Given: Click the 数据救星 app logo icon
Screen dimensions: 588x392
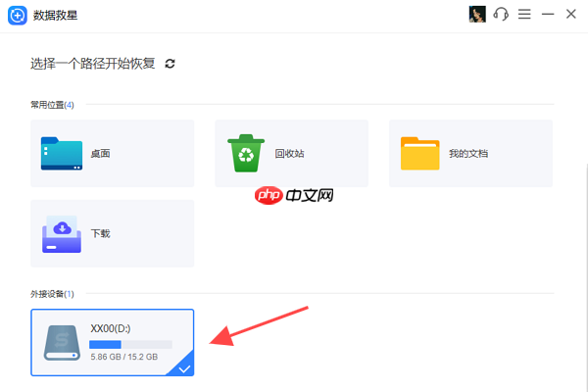Looking at the screenshot, I should (18, 16).
